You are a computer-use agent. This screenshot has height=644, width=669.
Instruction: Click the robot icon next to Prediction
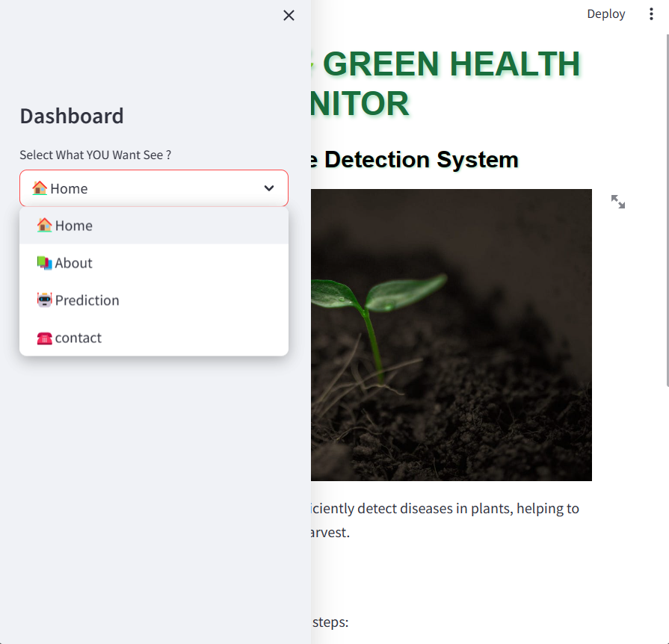coord(45,300)
